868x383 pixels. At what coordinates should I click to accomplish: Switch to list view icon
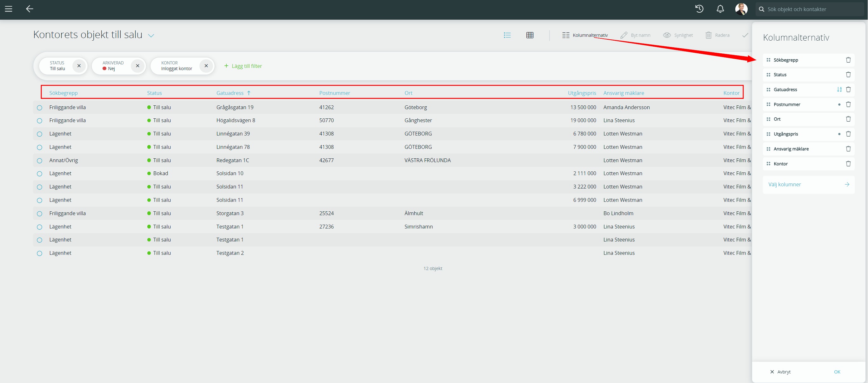507,35
